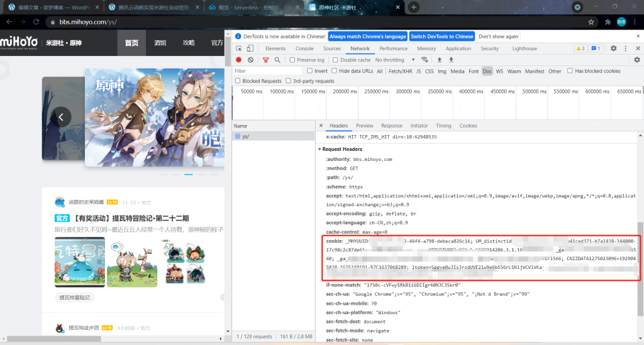Open Chrome extensions puzzle icon
Screen dimensions: 644x345
608,22
